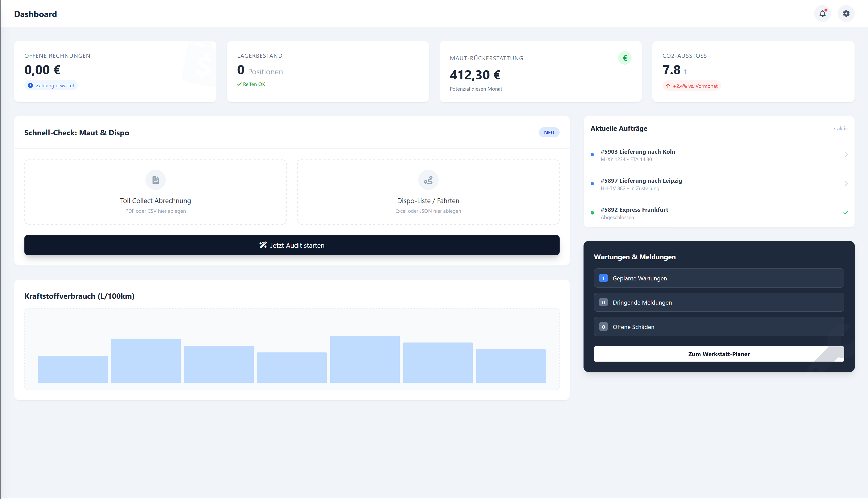The image size is (868, 499).
Task: Click the blue status dot for #5903 Lieferung
Action: click(x=592, y=154)
